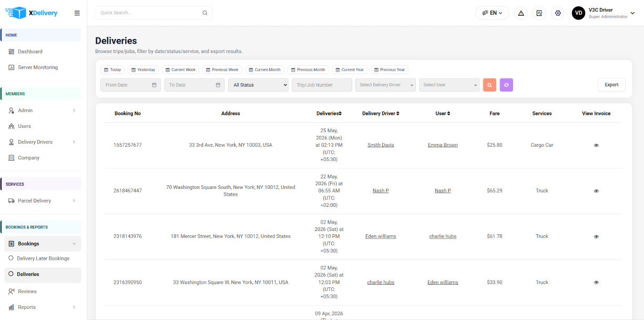Filter deliveries by Current Year
Image resolution: width=644 pixels, height=320 pixels.
350,69
